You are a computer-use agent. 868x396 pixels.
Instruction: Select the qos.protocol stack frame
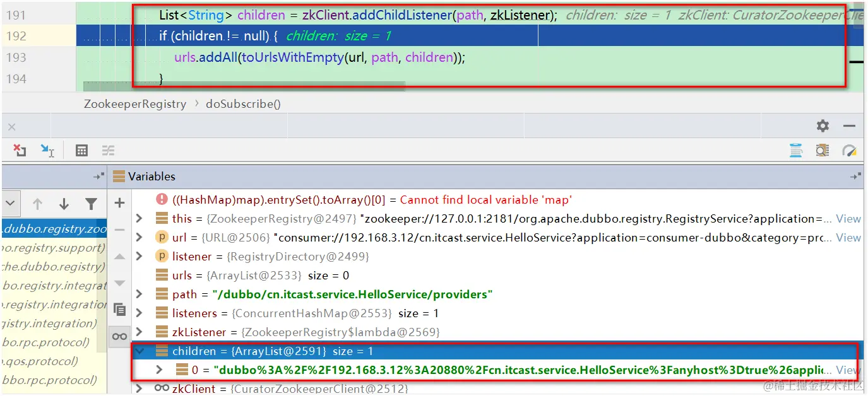(x=54, y=361)
